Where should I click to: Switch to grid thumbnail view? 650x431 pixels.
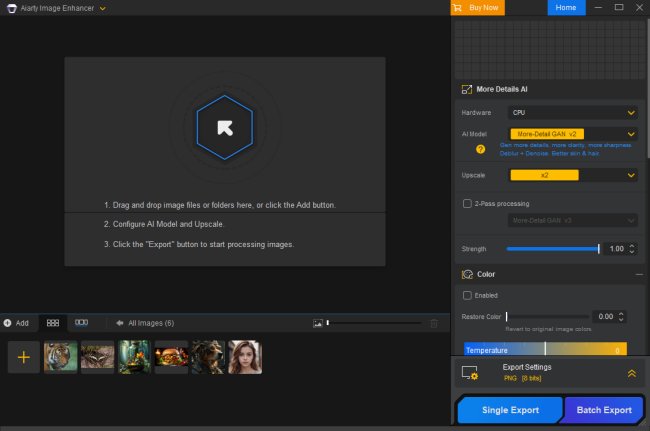tap(53, 323)
